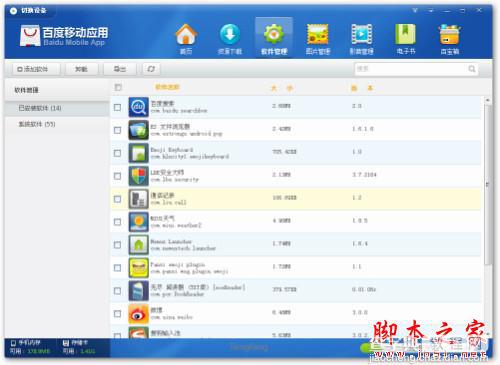The width and height of the screenshot is (500, 365).
Task: Click the switch device (切换设备) label
Action: click(34, 11)
